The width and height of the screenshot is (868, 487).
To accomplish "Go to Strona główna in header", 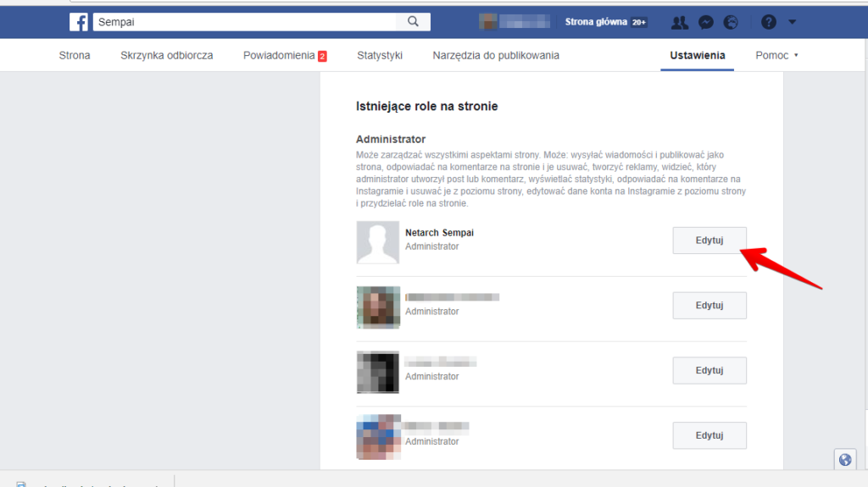I will pyautogui.click(x=596, y=22).
